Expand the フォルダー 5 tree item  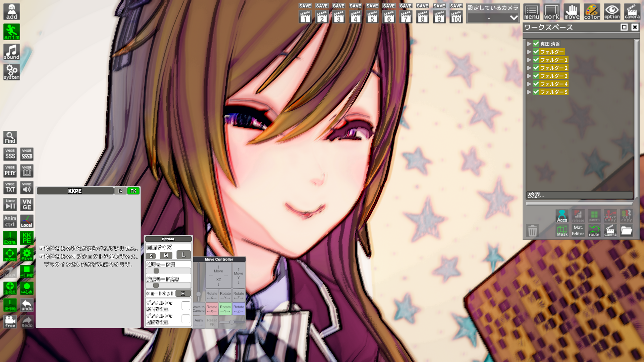(529, 92)
